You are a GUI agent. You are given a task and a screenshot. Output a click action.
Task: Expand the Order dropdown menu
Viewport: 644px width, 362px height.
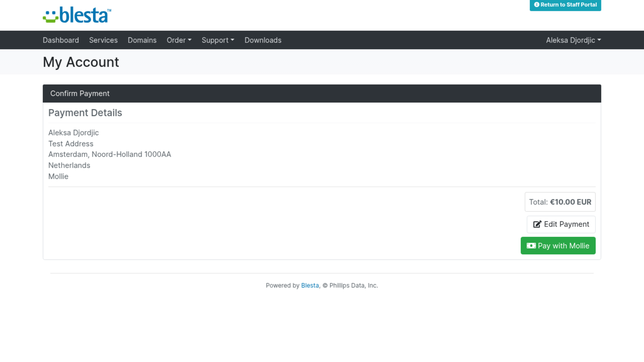point(179,40)
